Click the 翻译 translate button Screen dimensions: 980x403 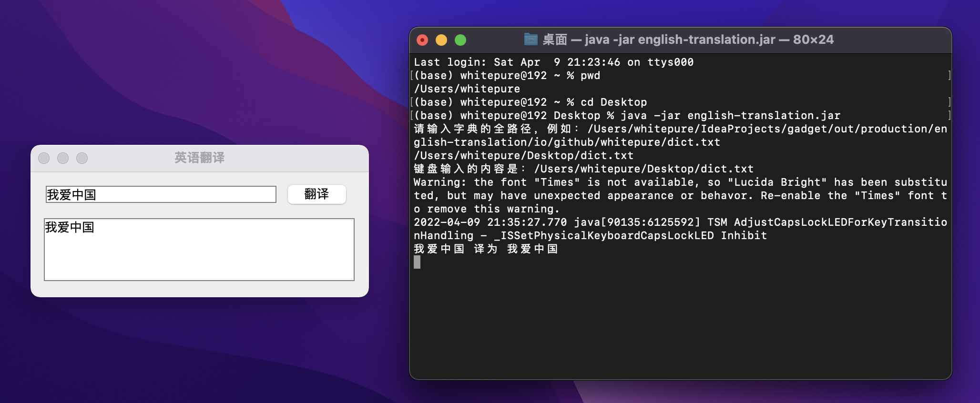[316, 194]
